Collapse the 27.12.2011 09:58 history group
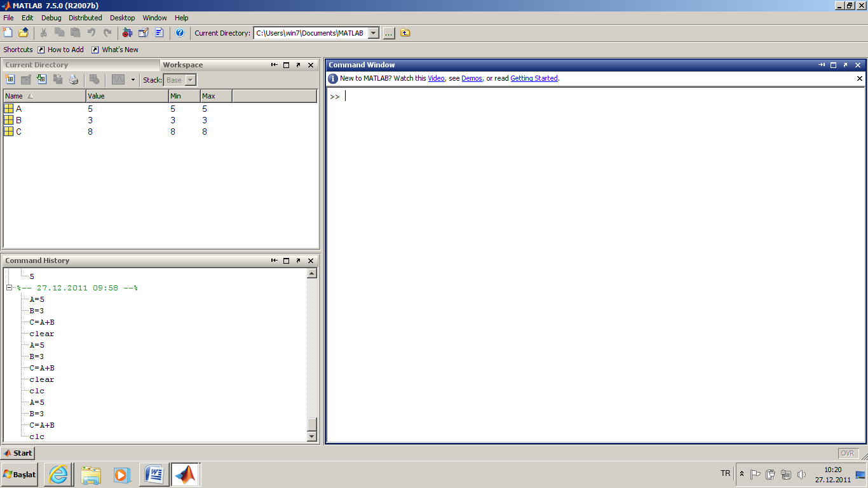 click(x=10, y=288)
